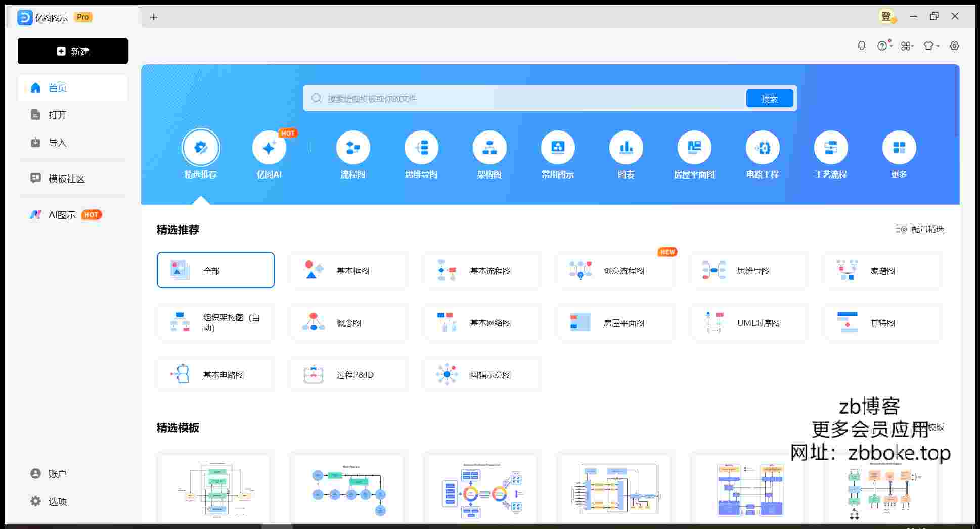The height and width of the screenshot is (529, 980).
Task: Open 模板社区 template community
Action: pyautogui.click(x=73, y=179)
